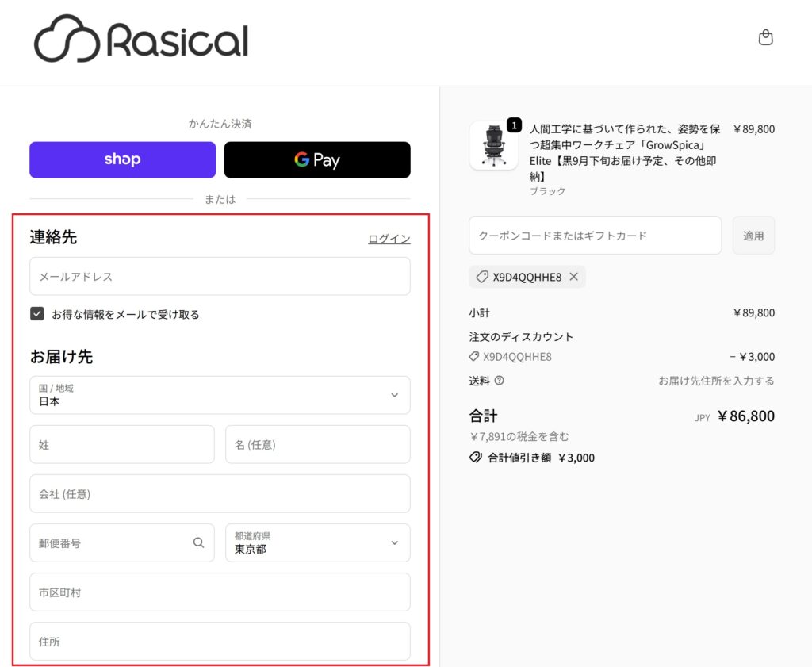812x667 pixels.
Task: Expand the 都道府県 prefecture dropdown
Action: coord(317,542)
